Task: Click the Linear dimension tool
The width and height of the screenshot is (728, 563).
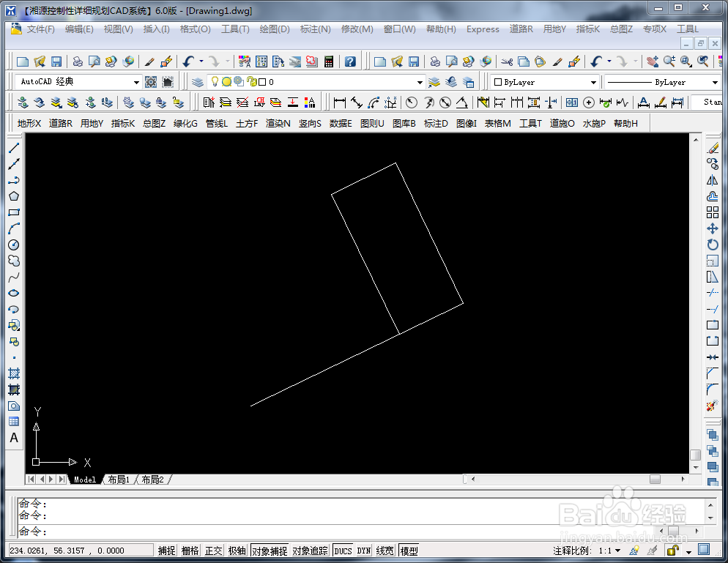Action: click(340, 102)
